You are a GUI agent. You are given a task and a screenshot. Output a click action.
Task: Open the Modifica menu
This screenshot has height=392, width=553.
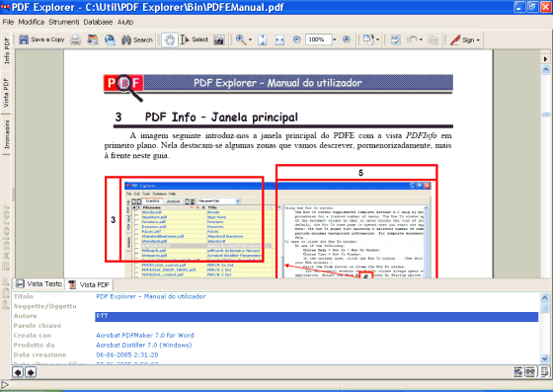31,22
